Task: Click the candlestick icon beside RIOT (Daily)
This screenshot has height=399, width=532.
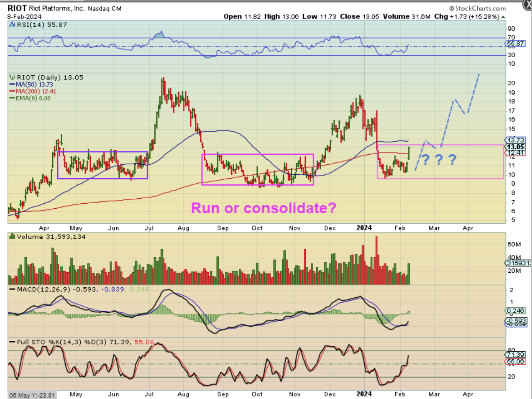Action: [x=12, y=78]
